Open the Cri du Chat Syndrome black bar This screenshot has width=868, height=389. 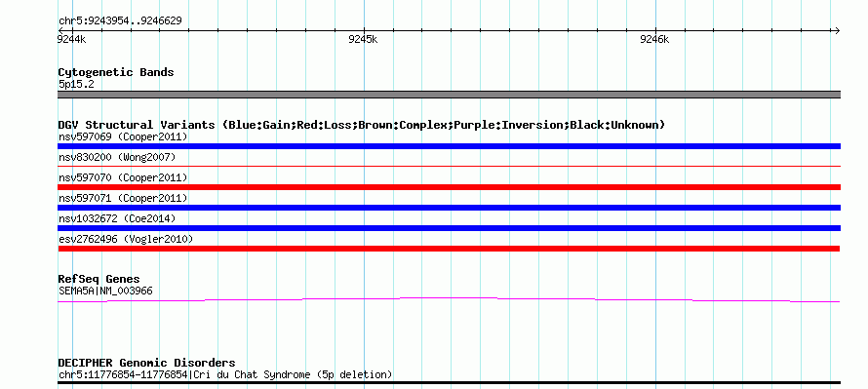pos(449,382)
